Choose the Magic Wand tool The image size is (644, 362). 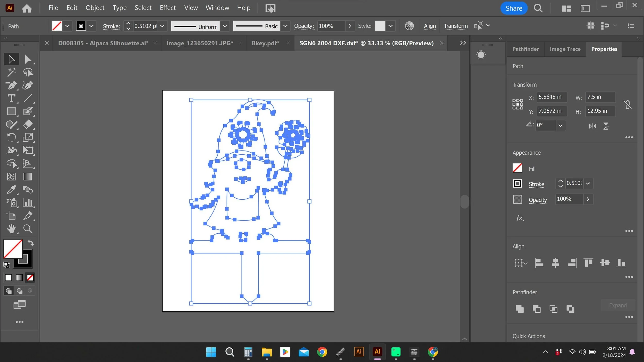[11, 72]
